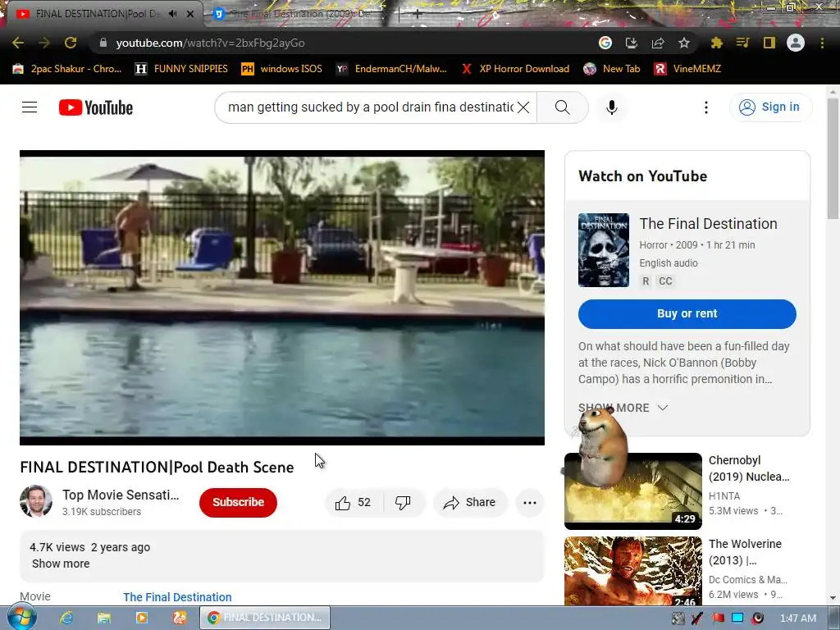Go to YouTube home via logo
The width and height of the screenshot is (840, 630).
pyautogui.click(x=96, y=107)
